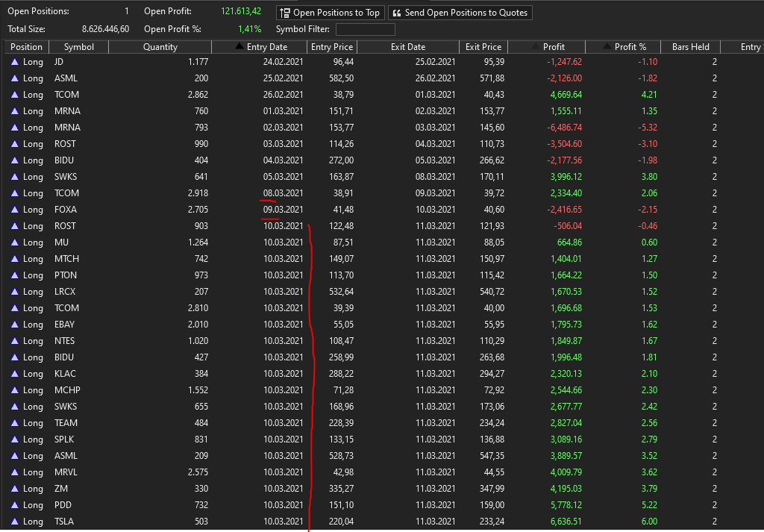Sort by the Profit % column header

click(x=624, y=47)
